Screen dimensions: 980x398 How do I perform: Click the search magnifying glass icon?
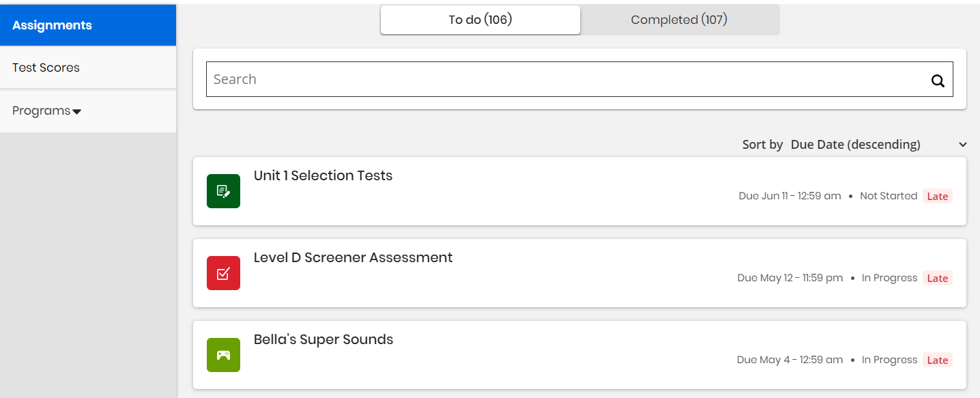point(938,79)
